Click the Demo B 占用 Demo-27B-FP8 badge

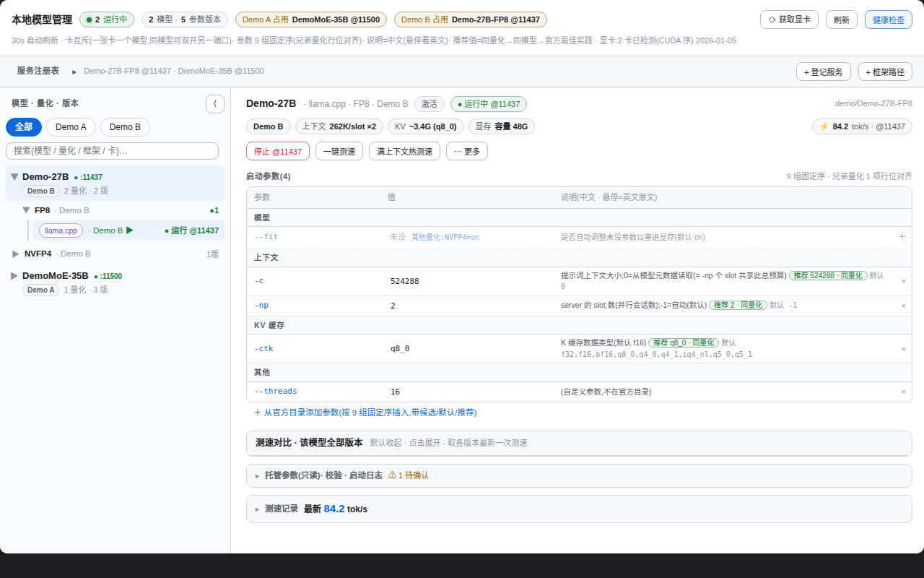[471, 20]
